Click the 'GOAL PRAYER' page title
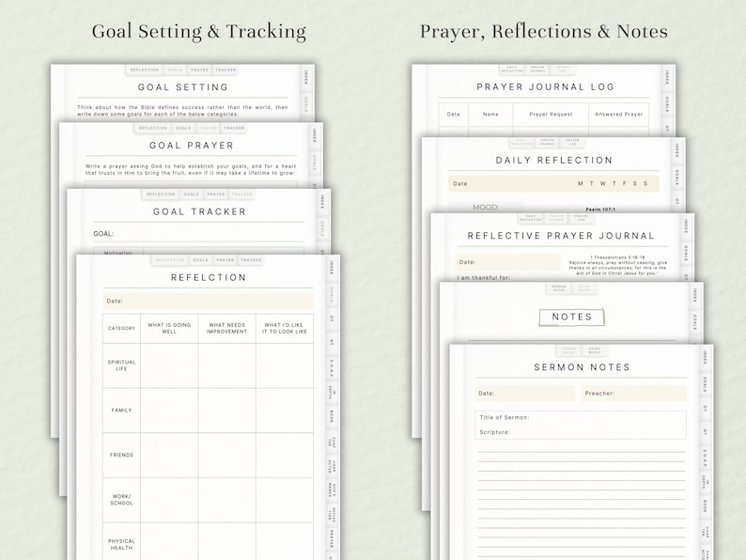Image resolution: width=746 pixels, height=560 pixels. pos(192,146)
